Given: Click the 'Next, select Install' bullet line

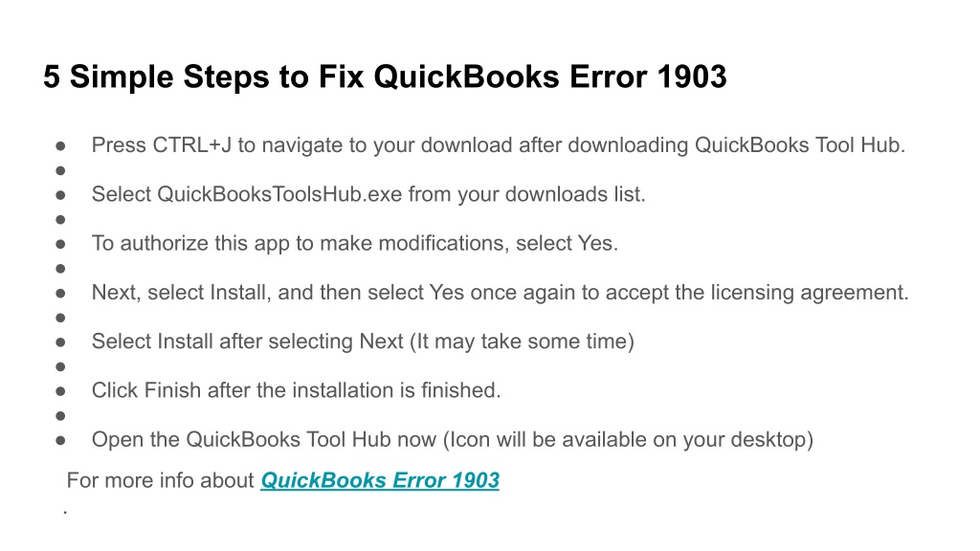Looking at the screenshot, I should pyautogui.click(x=500, y=293).
